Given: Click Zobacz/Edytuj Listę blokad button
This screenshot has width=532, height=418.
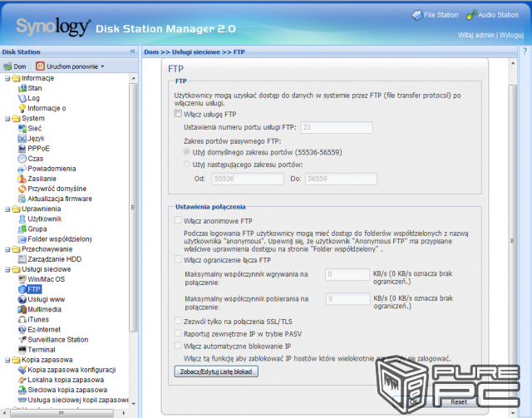Looking at the screenshot, I should tap(216, 371).
